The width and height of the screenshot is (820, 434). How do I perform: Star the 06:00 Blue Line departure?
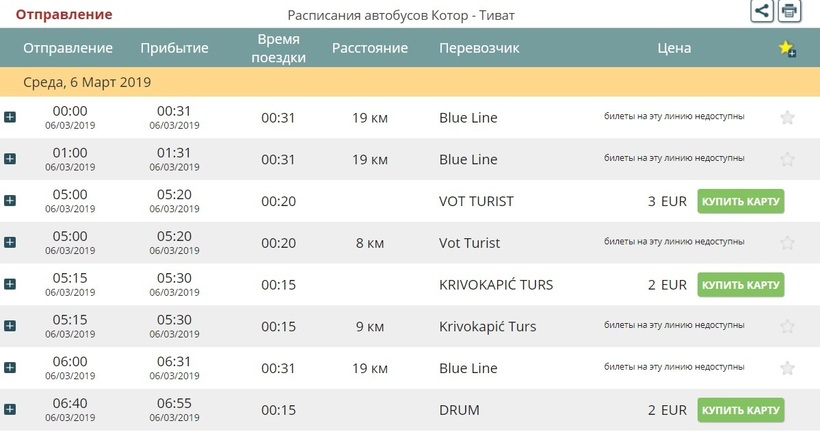click(787, 368)
